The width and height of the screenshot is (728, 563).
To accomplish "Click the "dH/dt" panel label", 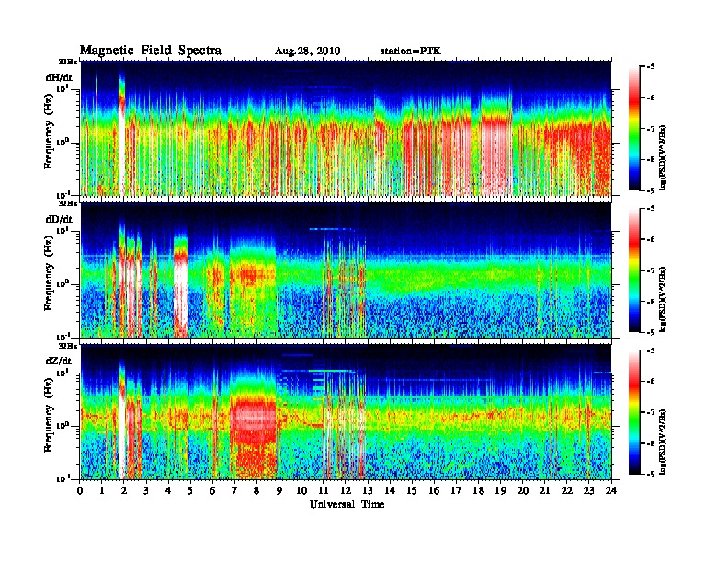I will [x=59, y=77].
